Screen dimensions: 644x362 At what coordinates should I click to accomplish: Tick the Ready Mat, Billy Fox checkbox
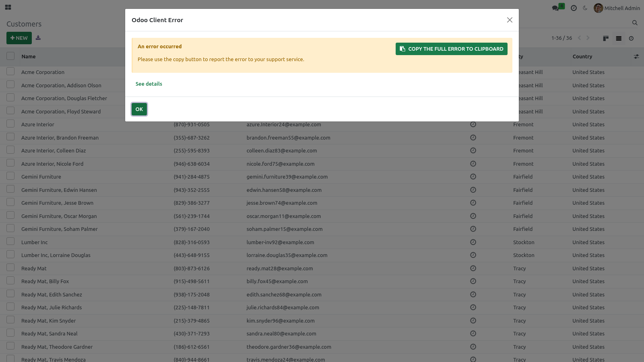click(x=10, y=281)
